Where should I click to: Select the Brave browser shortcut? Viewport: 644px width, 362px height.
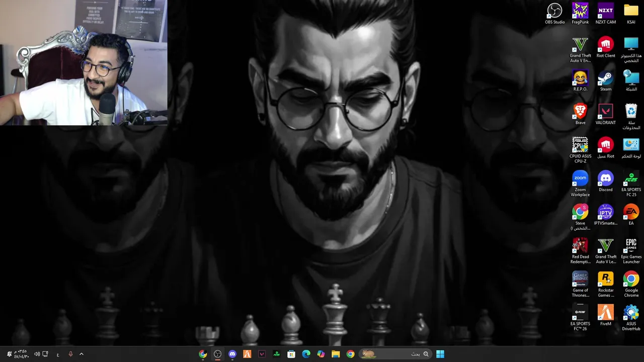pyautogui.click(x=580, y=115)
